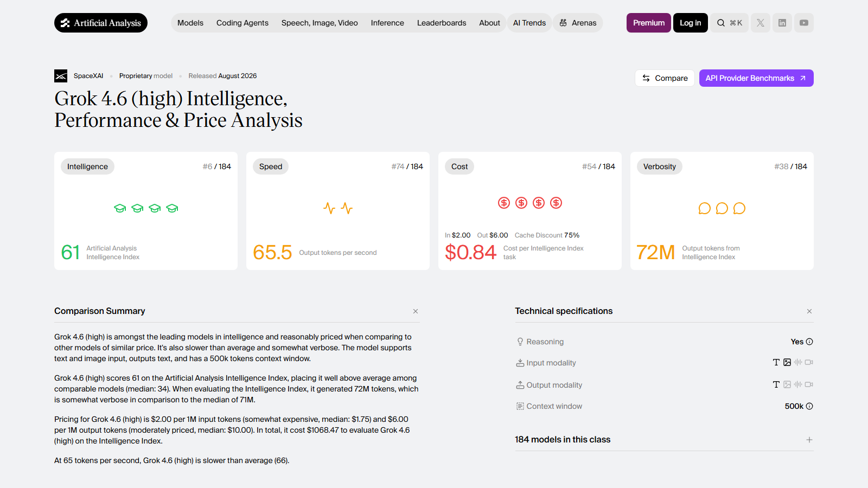Image resolution: width=868 pixels, height=488 pixels.
Task: Click the Released August 2026 text
Action: click(222, 76)
